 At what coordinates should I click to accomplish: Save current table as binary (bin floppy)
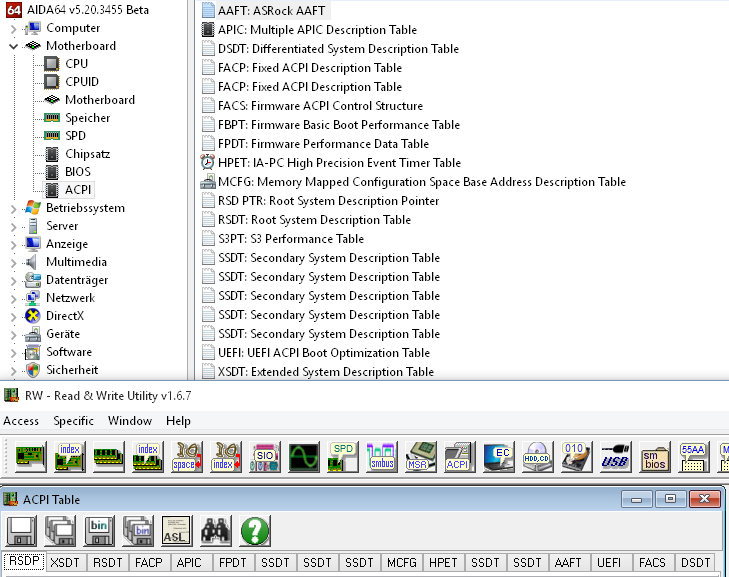pos(99,531)
